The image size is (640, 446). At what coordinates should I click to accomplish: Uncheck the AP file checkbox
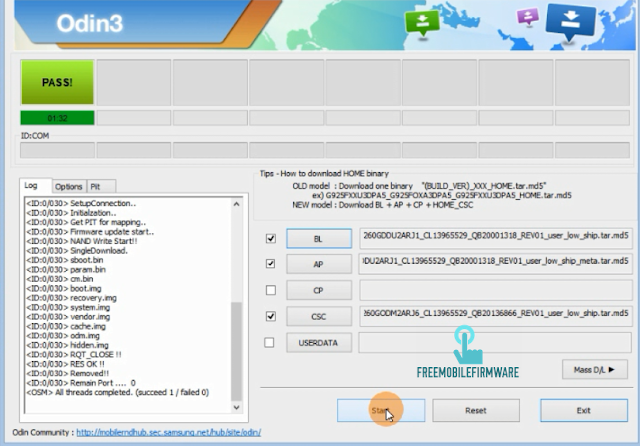[x=271, y=264]
